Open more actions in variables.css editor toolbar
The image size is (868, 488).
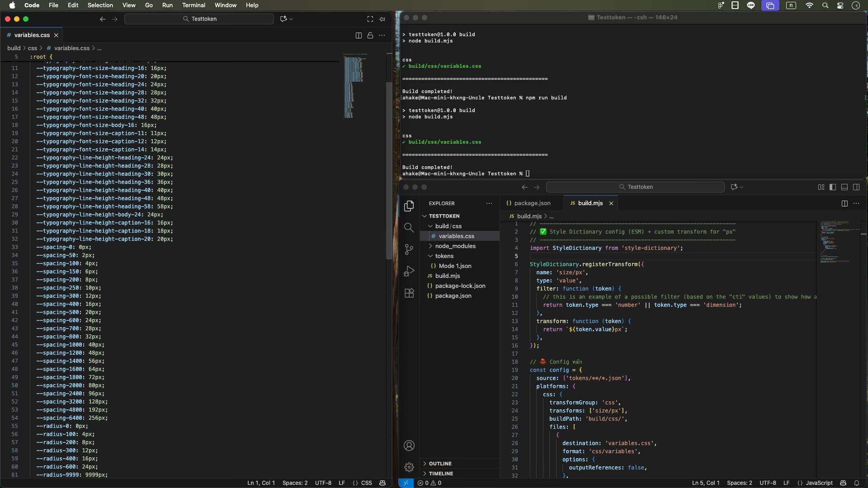382,35
